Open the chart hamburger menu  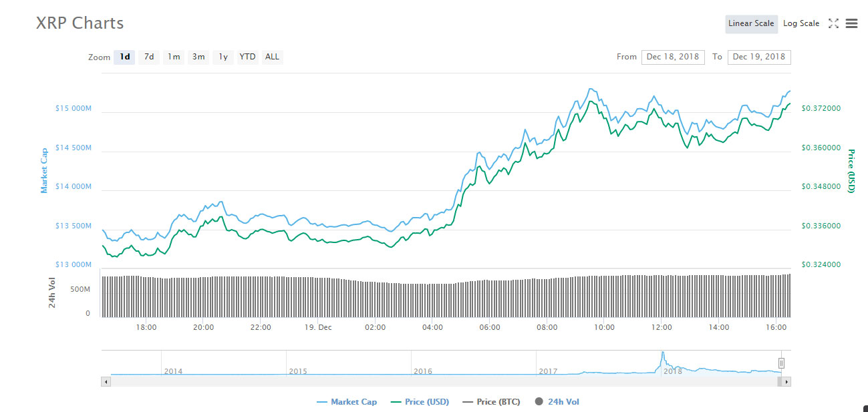tap(851, 23)
